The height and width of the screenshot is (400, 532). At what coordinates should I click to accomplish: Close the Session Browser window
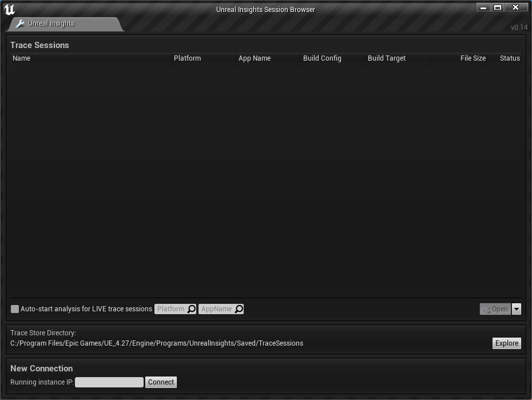point(516,7)
